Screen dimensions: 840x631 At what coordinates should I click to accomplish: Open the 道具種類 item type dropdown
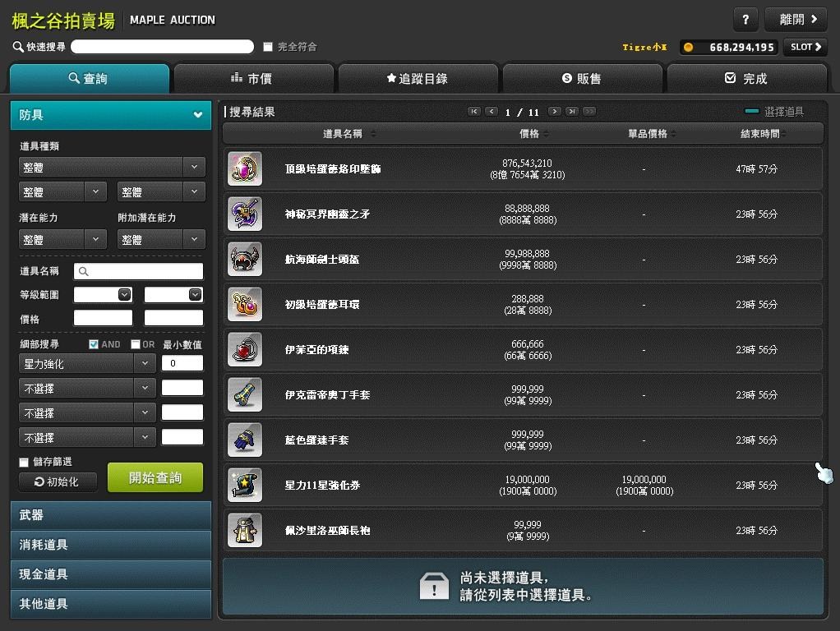point(112,167)
